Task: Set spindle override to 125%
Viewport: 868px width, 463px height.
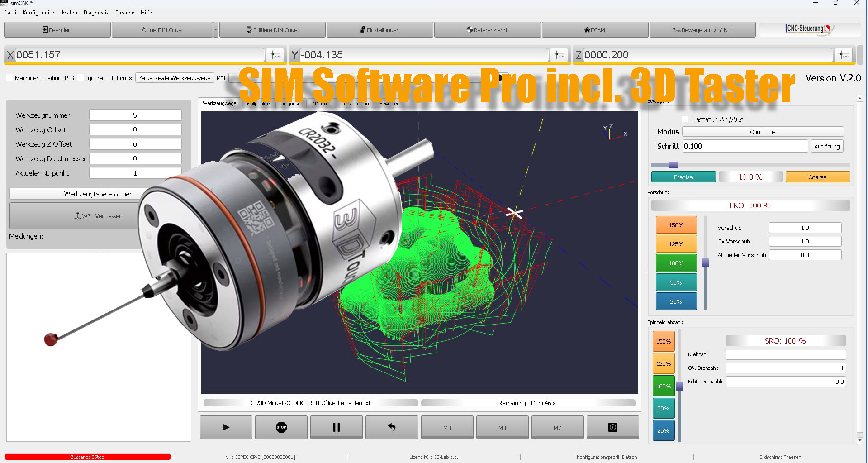Action: pyautogui.click(x=664, y=363)
